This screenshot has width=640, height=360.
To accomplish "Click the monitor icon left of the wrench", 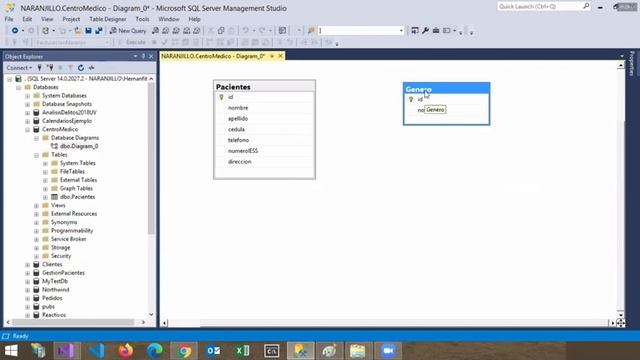I will click(x=415, y=31).
